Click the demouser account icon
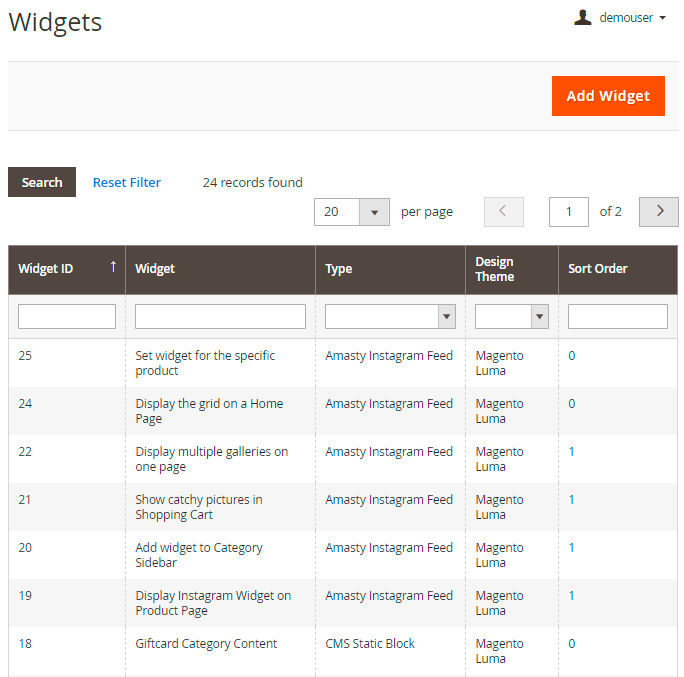 pos(583,17)
